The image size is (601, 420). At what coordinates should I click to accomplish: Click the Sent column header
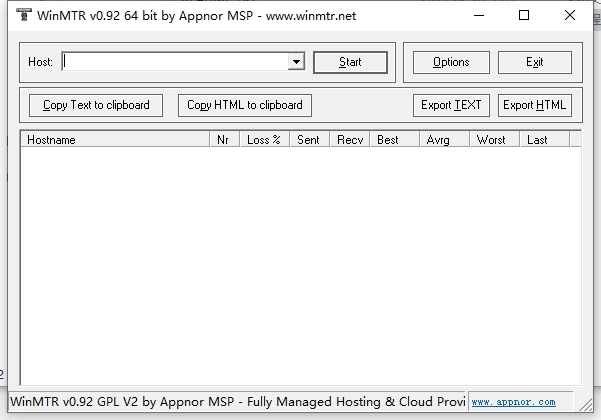310,139
